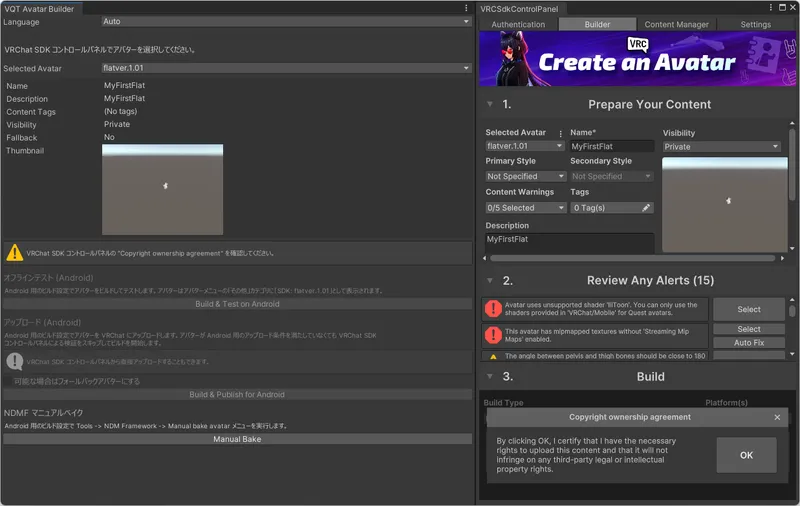
Task: Click up arrow of Prepare Content scrollbar
Action: point(792,123)
